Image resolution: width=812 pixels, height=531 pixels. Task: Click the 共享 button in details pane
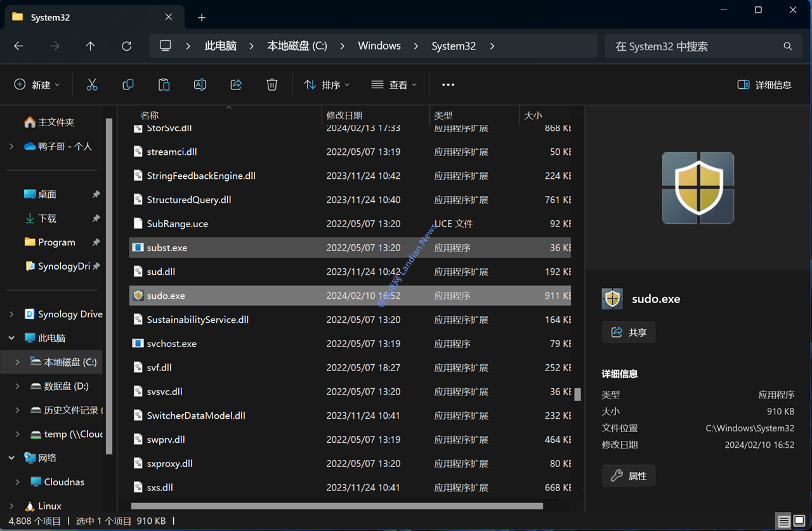point(629,332)
